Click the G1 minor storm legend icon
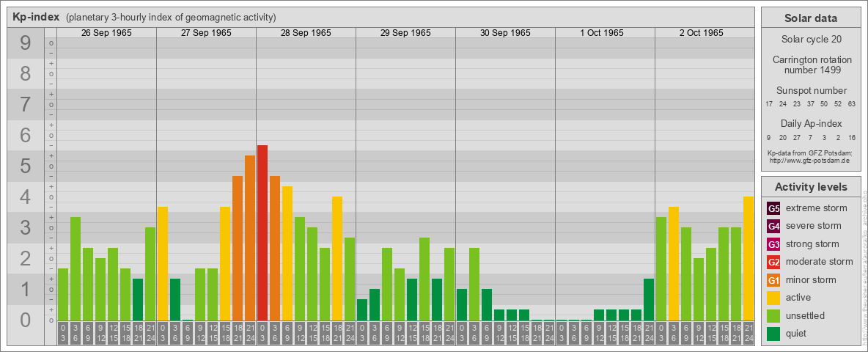 pyautogui.click(x=773, y=280)
